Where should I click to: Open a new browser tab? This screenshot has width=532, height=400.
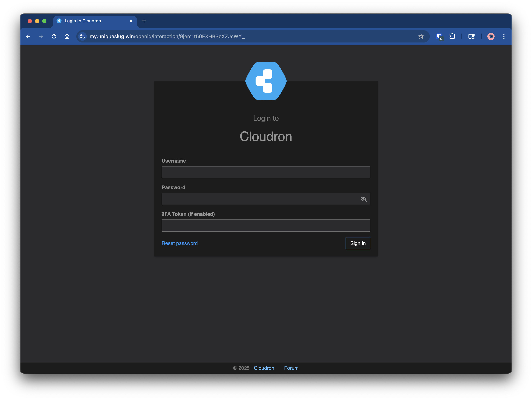coord(144,21)
